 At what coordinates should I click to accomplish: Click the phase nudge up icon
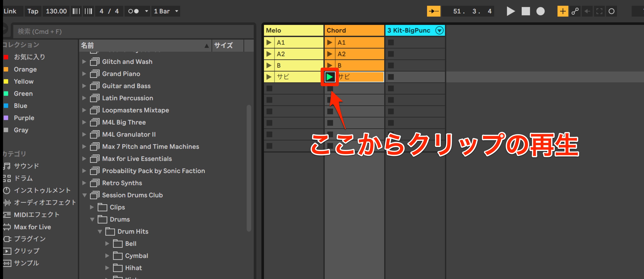click(x=88, y=11)
